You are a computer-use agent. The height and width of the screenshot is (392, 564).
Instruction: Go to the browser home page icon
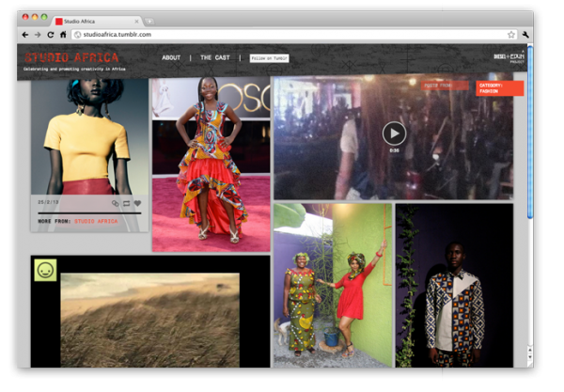click(63, 34)
